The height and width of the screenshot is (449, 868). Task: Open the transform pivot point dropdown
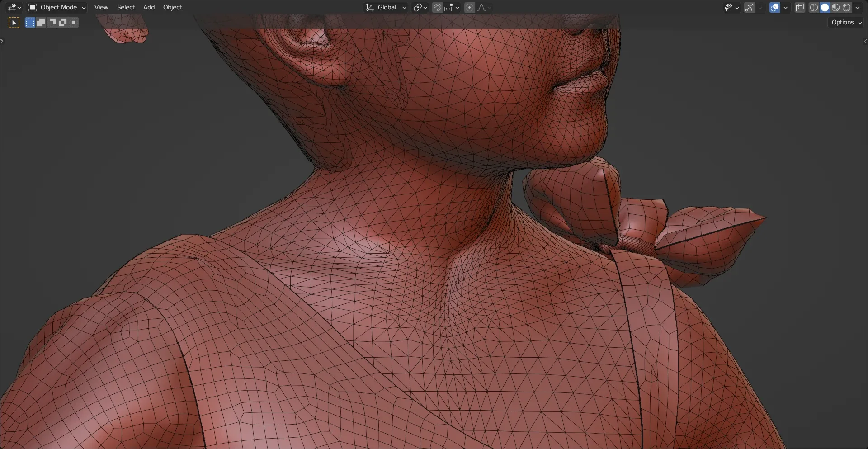point(420,7)
